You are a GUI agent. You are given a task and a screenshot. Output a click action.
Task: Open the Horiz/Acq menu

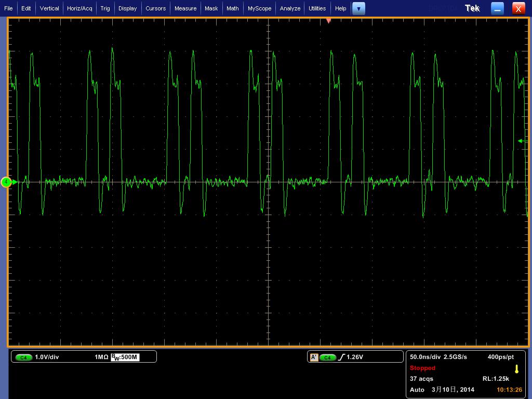click(79, 8)
